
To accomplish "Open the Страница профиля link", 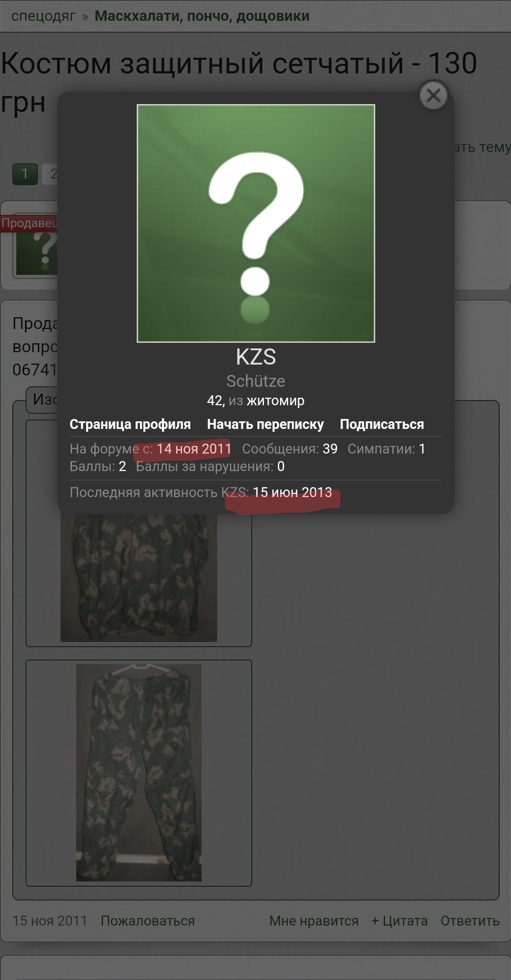I will [x=130, y=424].
